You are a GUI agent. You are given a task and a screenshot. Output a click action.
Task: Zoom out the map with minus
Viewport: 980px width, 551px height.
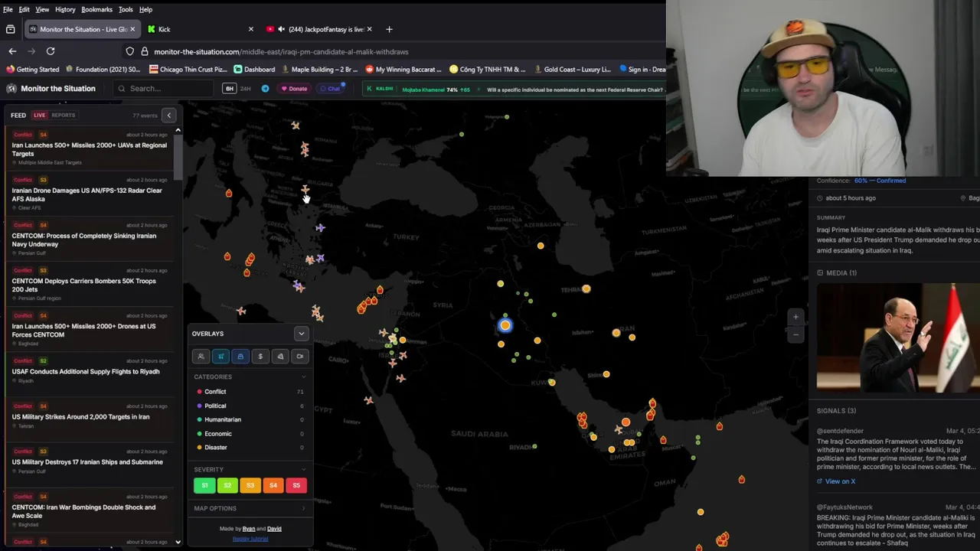point(795,334)
